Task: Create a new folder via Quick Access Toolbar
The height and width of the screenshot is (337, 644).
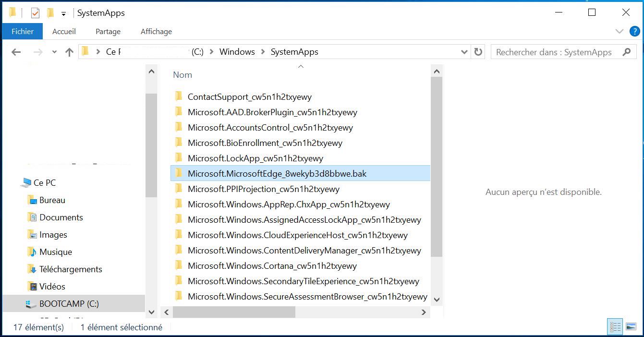Action: pos(50,12)
